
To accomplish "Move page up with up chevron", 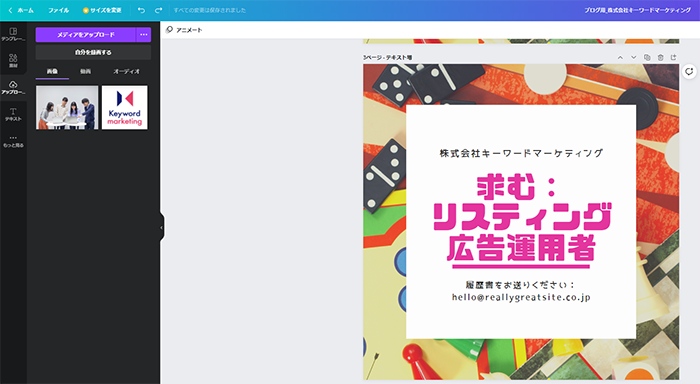I will [x=620, y=57].
